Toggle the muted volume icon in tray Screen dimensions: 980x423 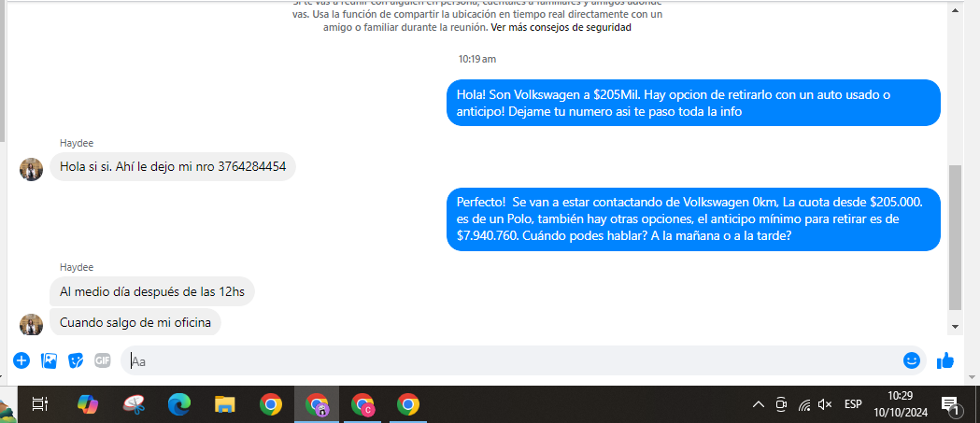pyautogui.click(x=825, y=404)
